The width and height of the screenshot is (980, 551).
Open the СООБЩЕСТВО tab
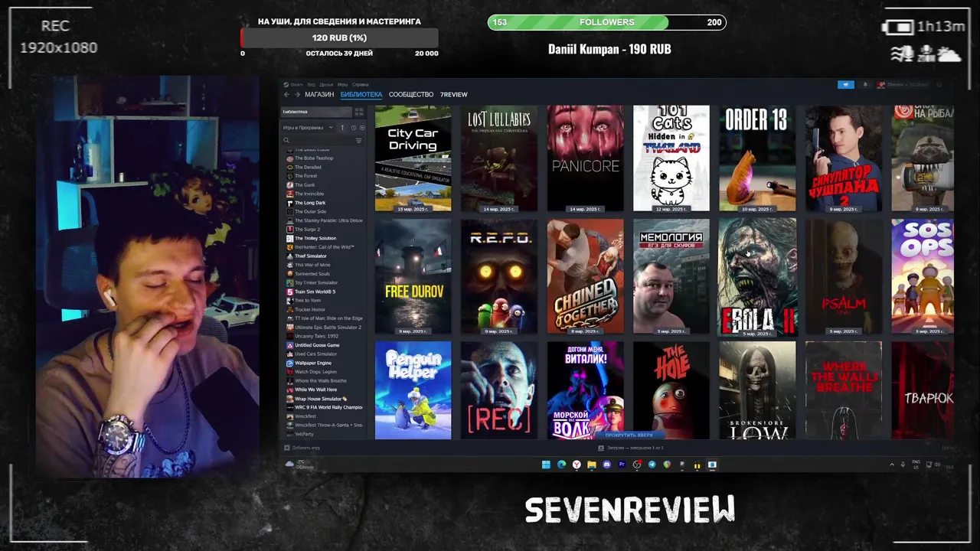tap(411, 94)
